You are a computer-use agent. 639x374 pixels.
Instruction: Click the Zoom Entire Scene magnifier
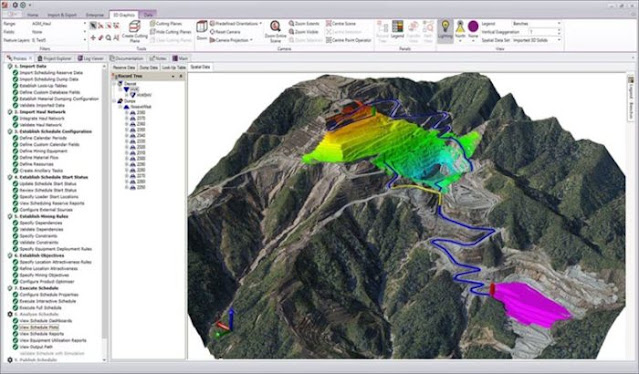pos(275,26)
